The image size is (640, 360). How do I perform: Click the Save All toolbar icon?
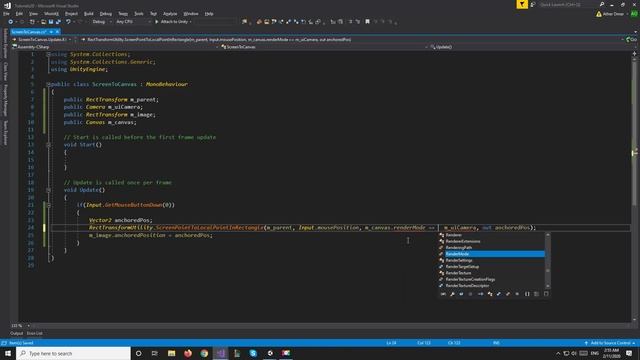click(58, 22)
